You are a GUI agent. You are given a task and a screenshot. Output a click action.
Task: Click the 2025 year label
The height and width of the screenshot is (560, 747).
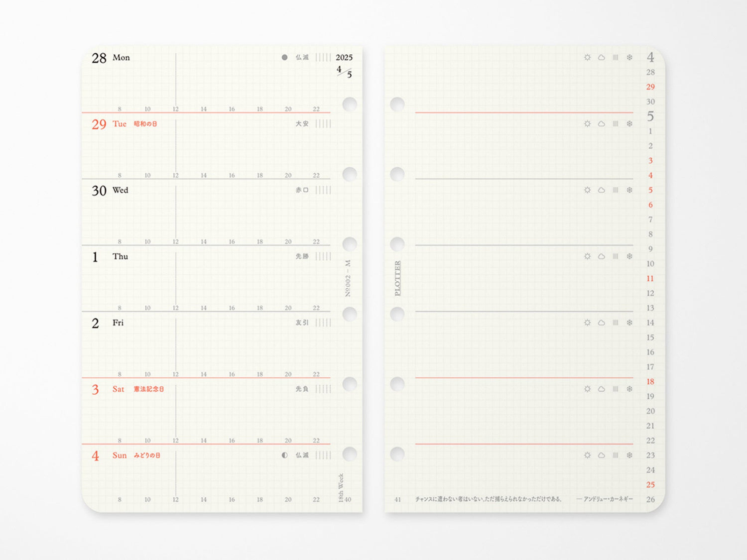(x=344, y=57)
